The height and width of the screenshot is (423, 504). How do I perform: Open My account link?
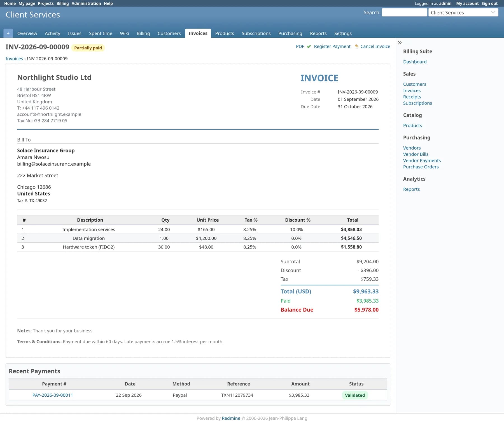pyautogui.click(x=467, y=3)
